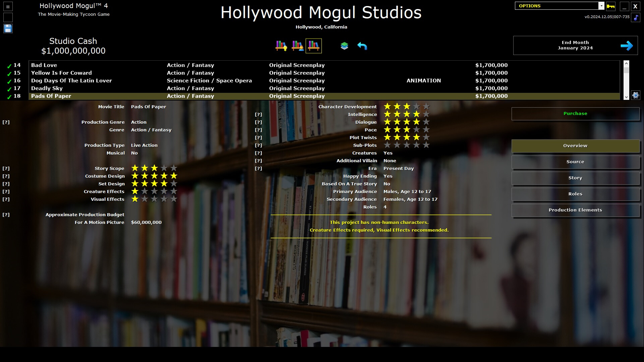Viewport: 644px width, 362px height.
Task: Open the Story Scope help marker
Action: 6,168
